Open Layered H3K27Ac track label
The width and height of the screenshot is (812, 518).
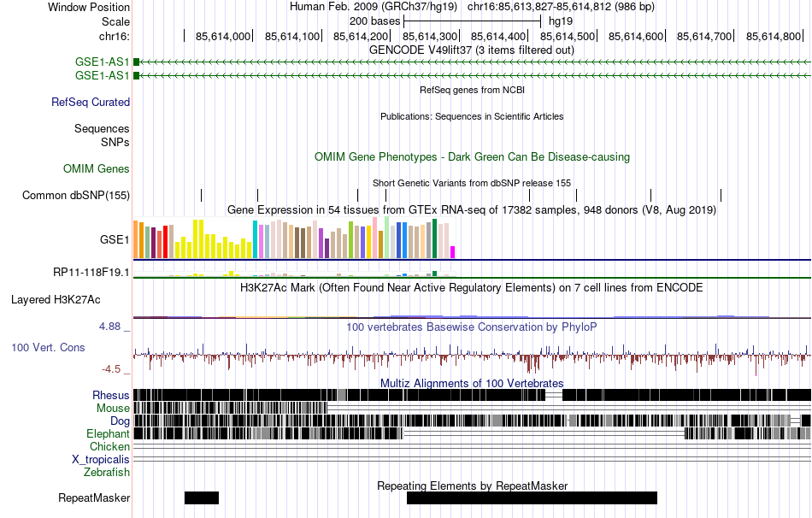pos(56,299)
